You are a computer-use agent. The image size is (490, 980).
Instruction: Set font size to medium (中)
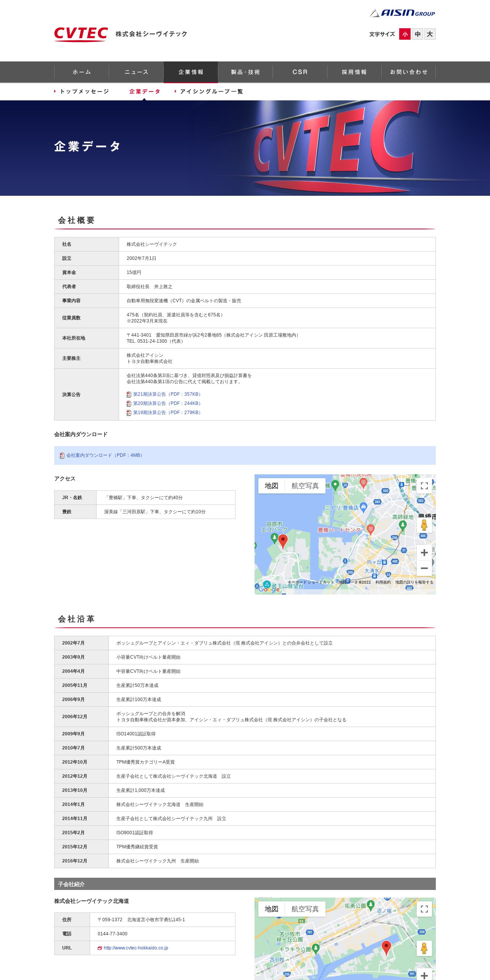[417, 34]
